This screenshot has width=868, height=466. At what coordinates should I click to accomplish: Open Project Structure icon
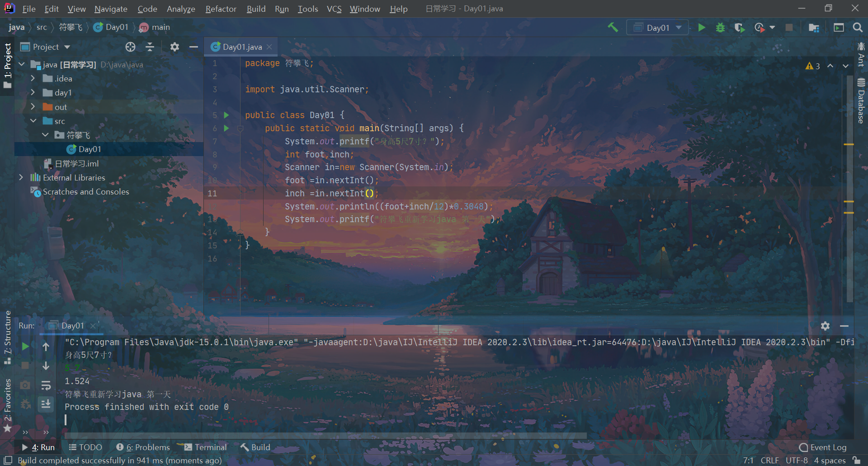(x=814, y=28)
